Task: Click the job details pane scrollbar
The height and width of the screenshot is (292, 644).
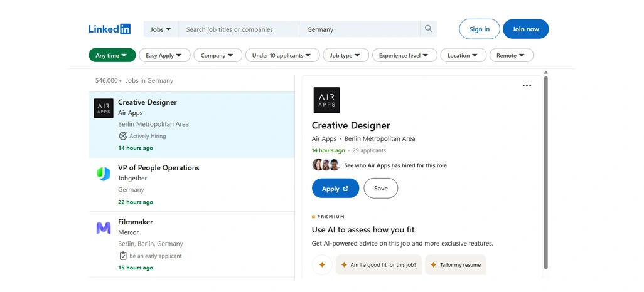Action: click(546, 172)
